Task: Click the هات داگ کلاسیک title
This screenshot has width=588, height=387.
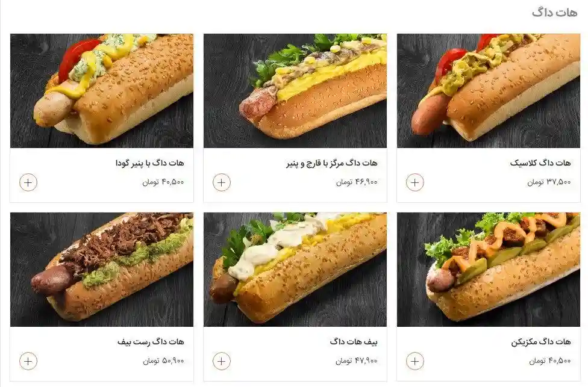Action: pyautogui.click(x=540, y=163)
